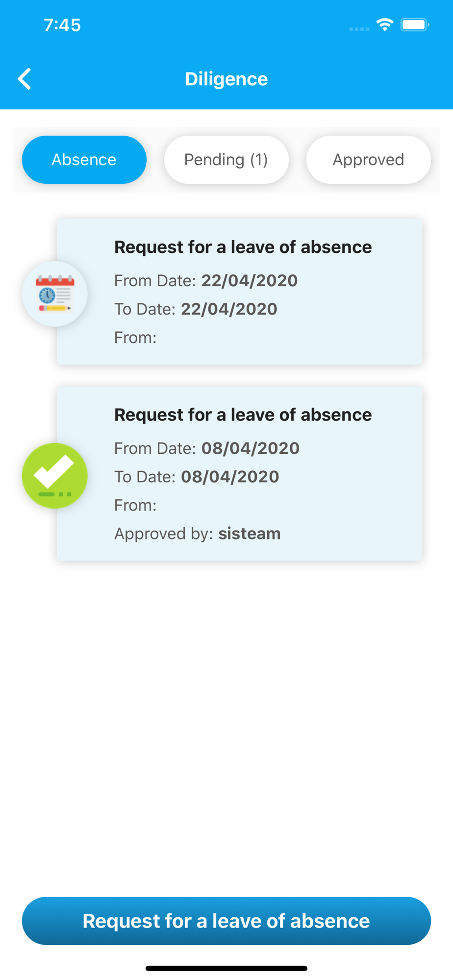
Task: Tap the battery indicator icon
Action: click(414, 24)
